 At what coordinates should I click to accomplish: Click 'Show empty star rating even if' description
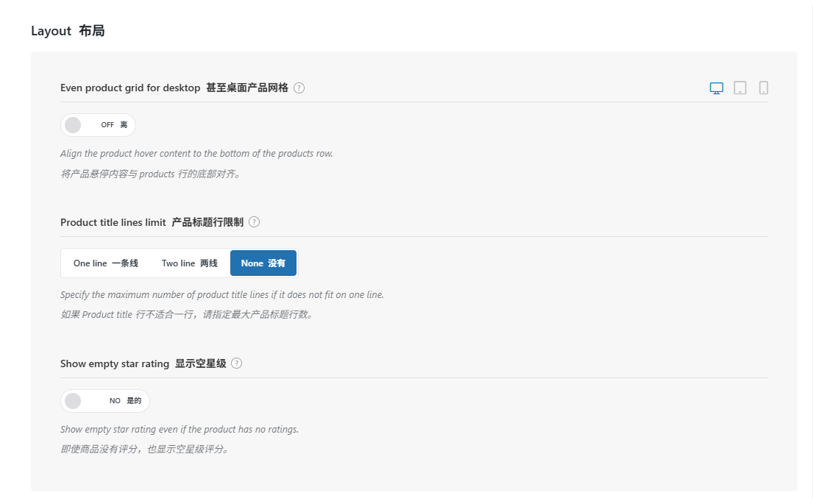coord(180,430)
